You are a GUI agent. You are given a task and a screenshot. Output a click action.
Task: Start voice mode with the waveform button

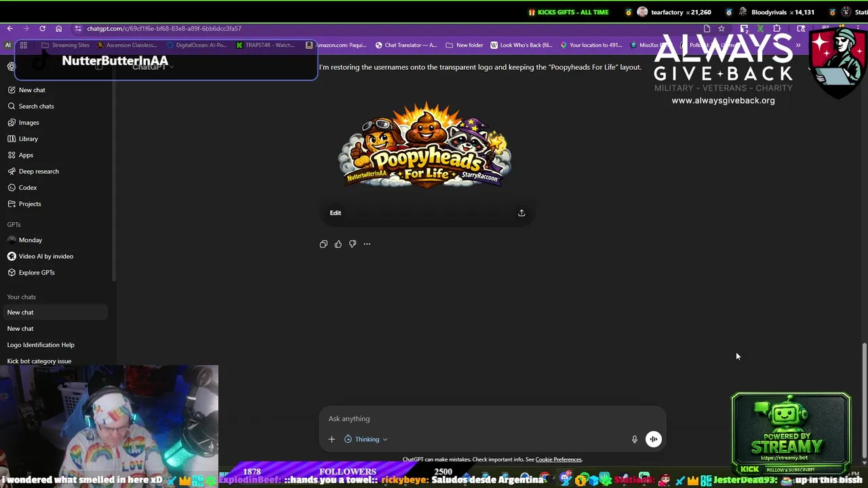point(653,439)
